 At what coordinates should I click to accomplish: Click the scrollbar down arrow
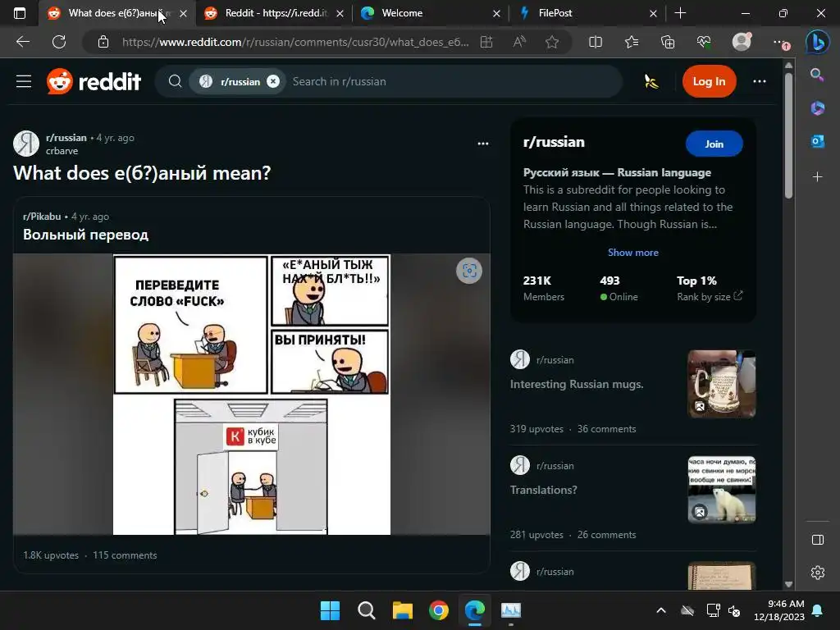[788, 584]
